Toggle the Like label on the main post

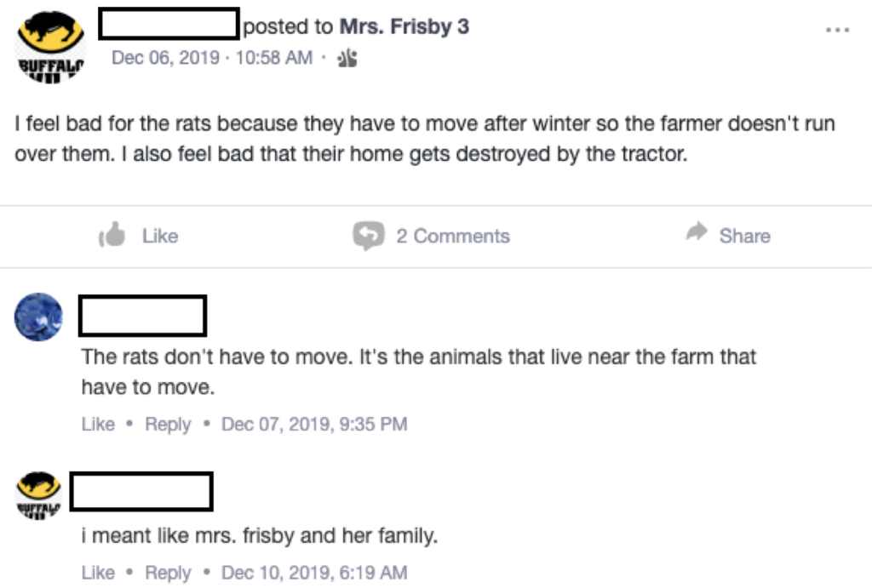tap(159, 236)
